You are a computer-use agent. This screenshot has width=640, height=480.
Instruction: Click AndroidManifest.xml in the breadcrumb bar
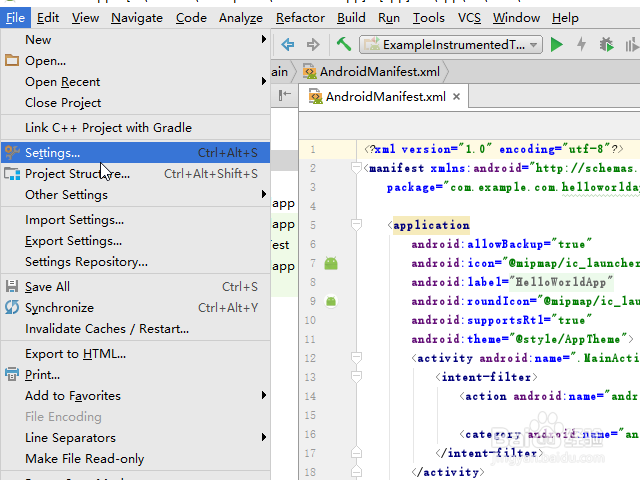point(372,71)
